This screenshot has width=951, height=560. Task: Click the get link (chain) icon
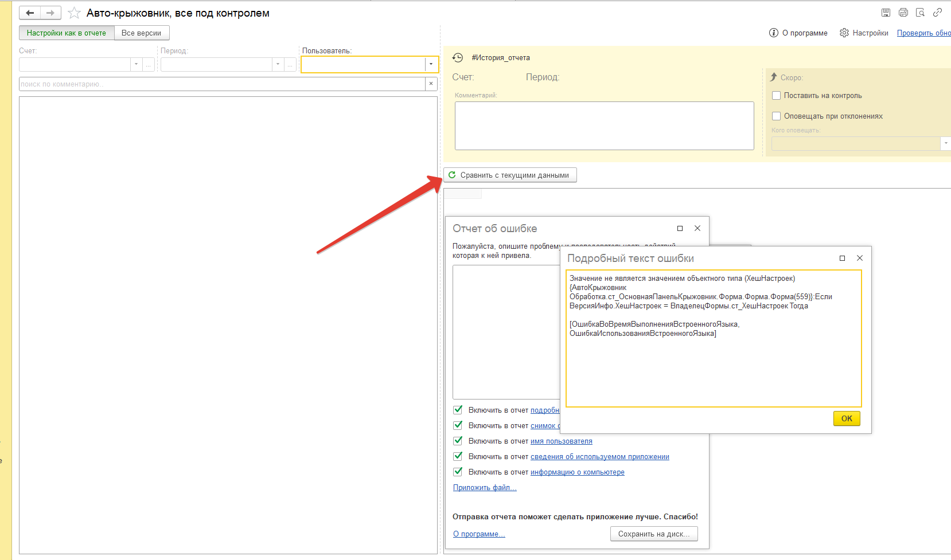(938, 13)
